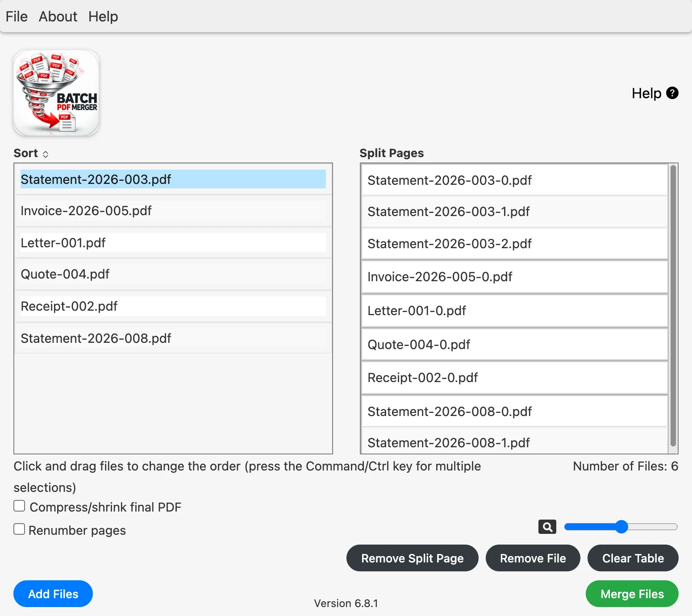
Task: Click the Batch PDF Merger logo
Action: pos(56,93)
